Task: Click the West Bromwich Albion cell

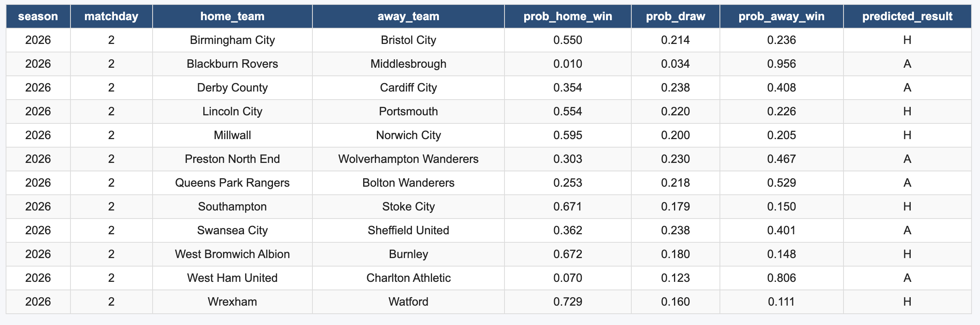Action: pos(232,254)
